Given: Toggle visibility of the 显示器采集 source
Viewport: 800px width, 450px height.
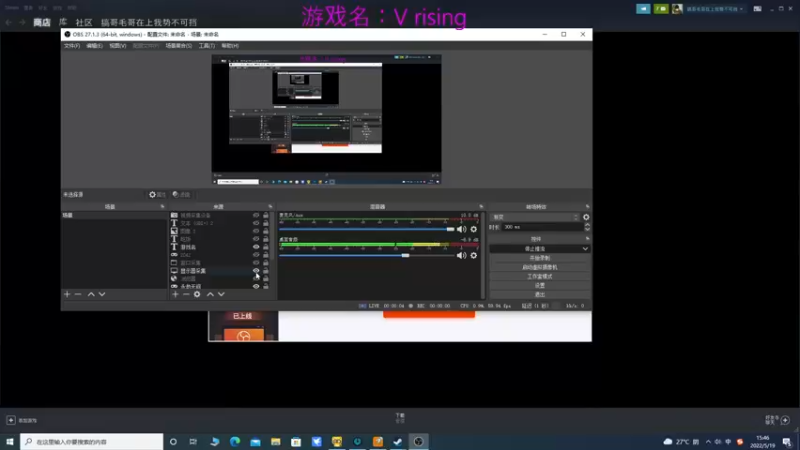Looking at the screenshot, I should (256, 270).
